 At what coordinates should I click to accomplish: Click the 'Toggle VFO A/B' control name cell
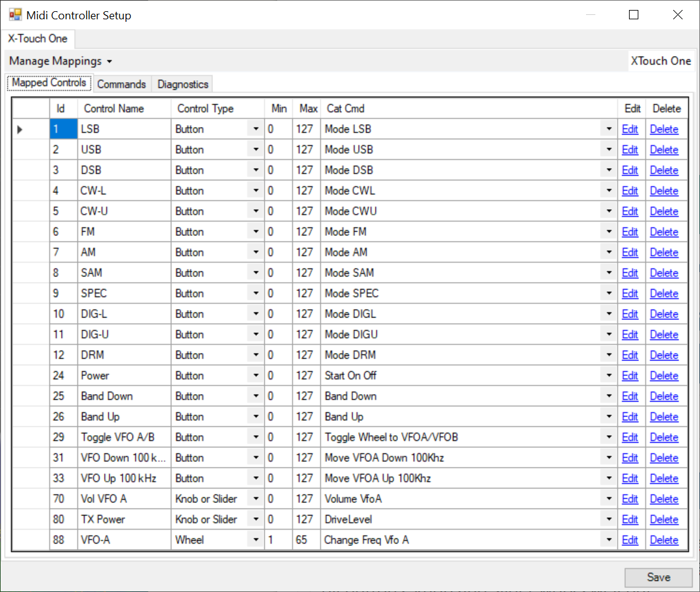point(124,437)
